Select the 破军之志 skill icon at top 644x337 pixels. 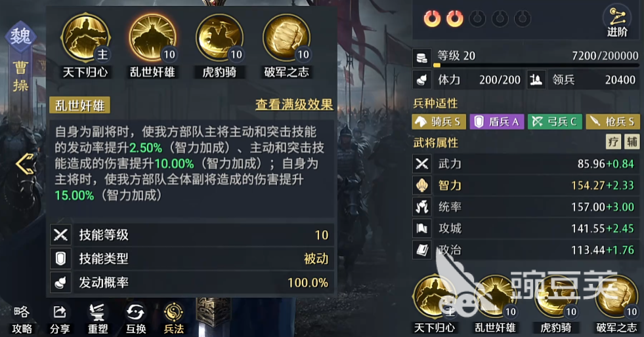[x=287, y=38]
